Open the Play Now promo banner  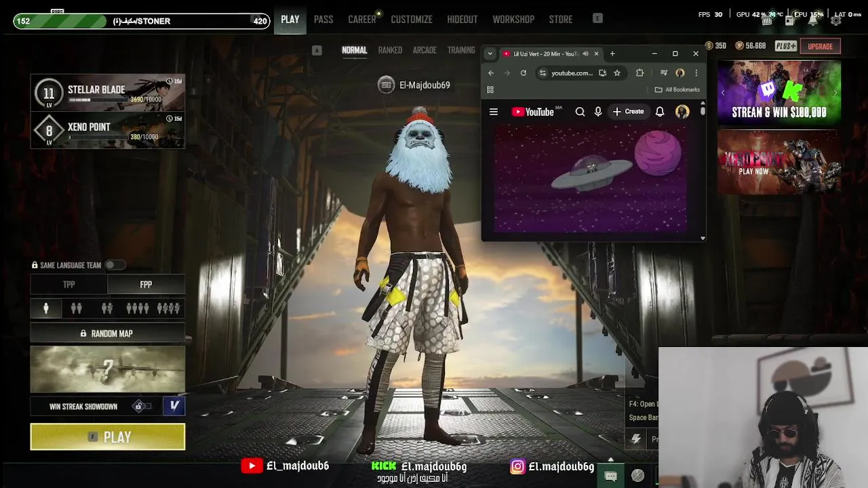[779, 161]
